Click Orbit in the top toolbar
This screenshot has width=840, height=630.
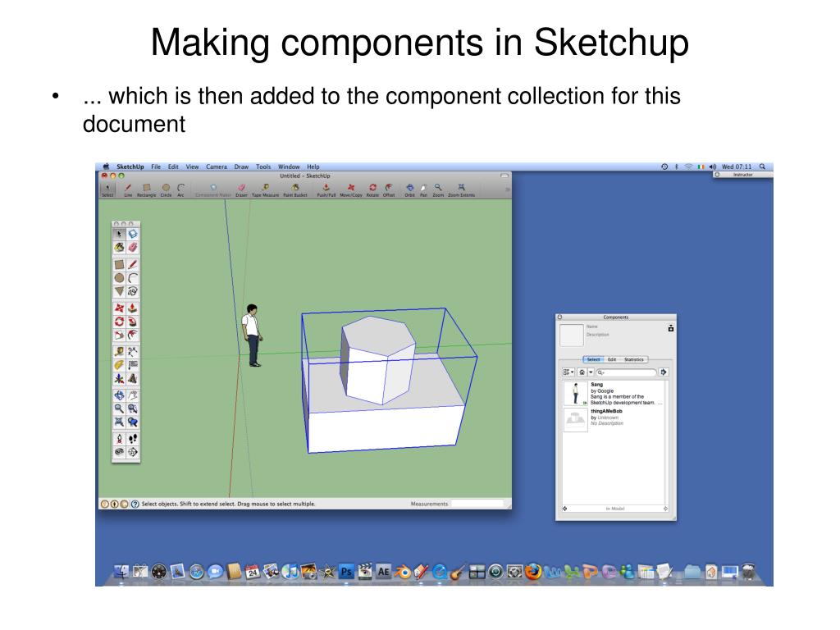(410, 189)
